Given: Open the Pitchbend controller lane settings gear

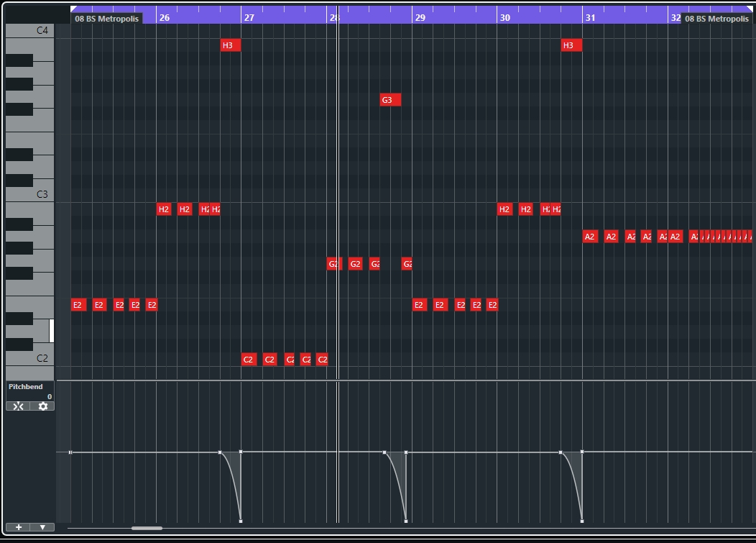Looking at the screenshot, I should [42, 406].
